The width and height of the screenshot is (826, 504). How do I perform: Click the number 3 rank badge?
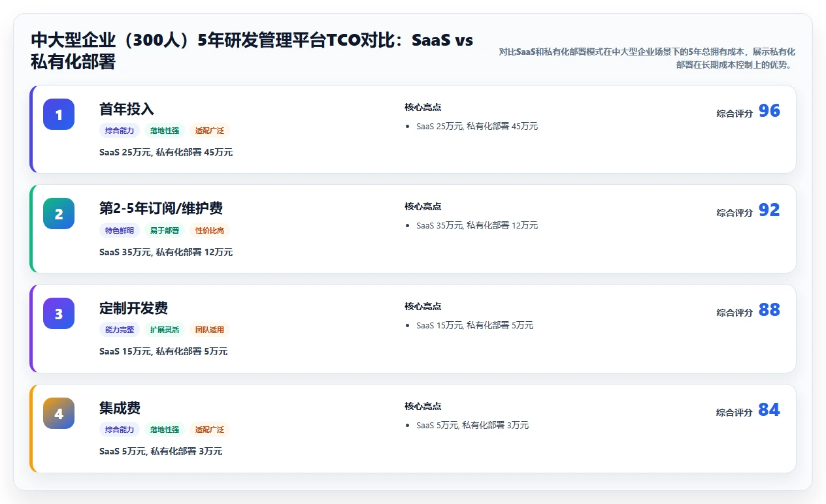tap(59, 313)
